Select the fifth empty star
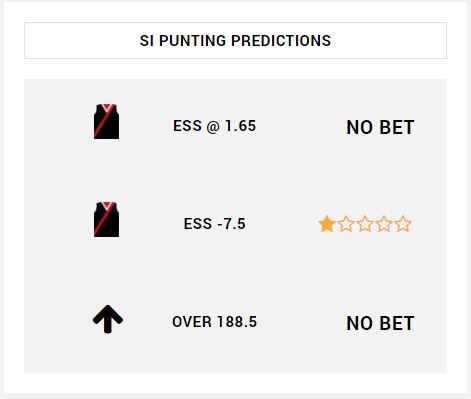The height and width of the screenshot is (399, 471). (403, 224)
